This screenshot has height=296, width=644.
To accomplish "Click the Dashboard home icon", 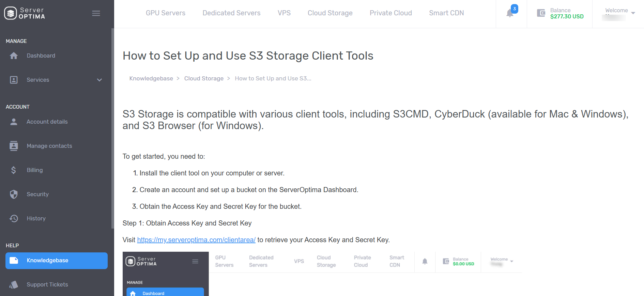I will (x=14, y=56).
